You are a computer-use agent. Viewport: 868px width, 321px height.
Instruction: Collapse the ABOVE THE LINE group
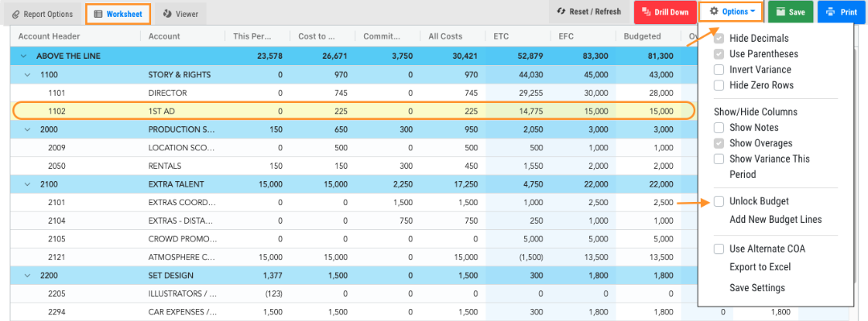pyautogui.click(x=23, y=56)
